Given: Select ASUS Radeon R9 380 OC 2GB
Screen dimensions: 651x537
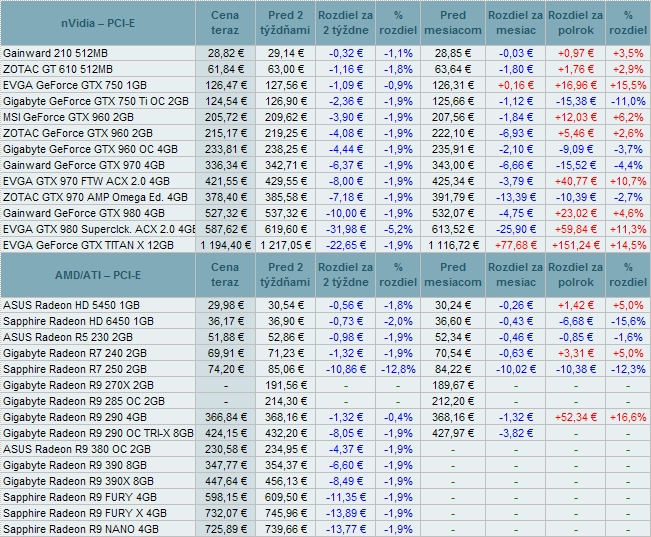Looking at the screenshot, I should coord(77,449).
